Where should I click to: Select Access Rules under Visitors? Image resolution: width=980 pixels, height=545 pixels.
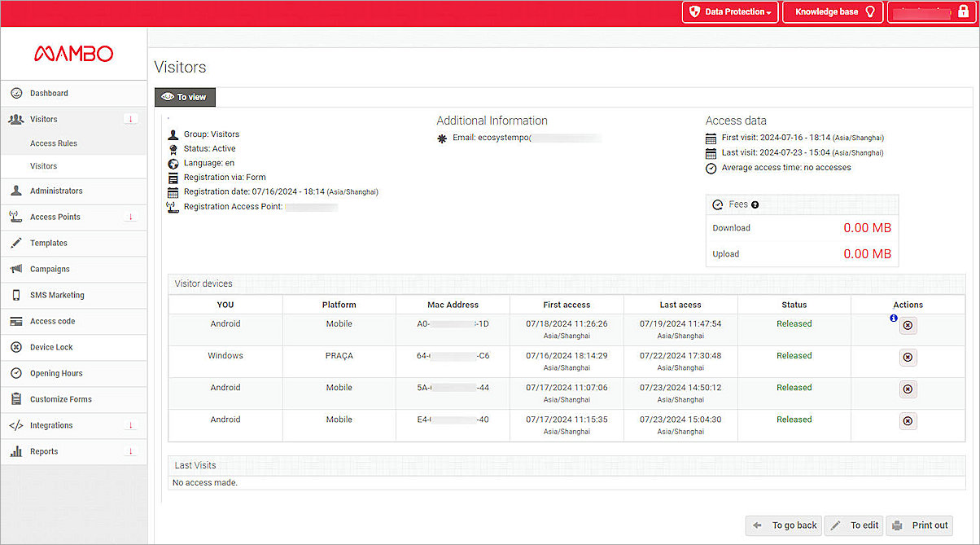pyautogui.click(x=54, y=143)
